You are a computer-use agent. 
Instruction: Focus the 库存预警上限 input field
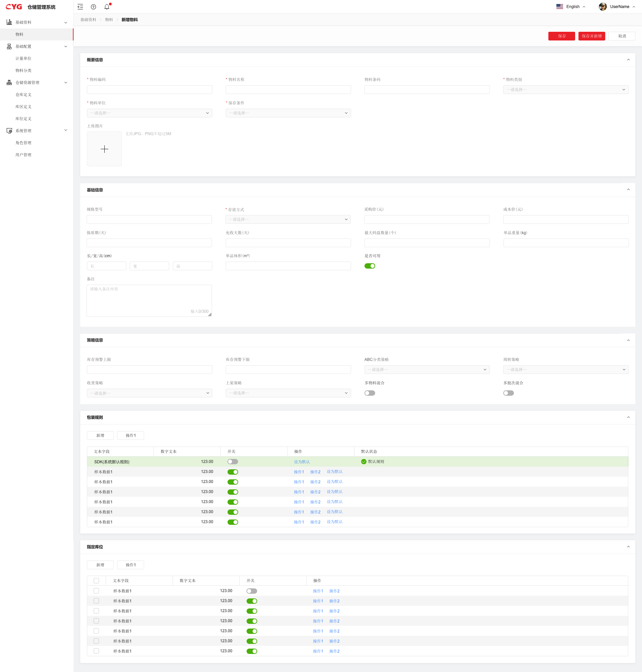(149, 370)
